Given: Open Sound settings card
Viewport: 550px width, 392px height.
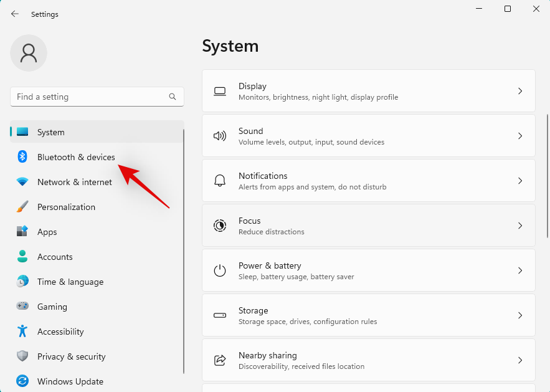Looking at the screenshot, I should 369,136.
